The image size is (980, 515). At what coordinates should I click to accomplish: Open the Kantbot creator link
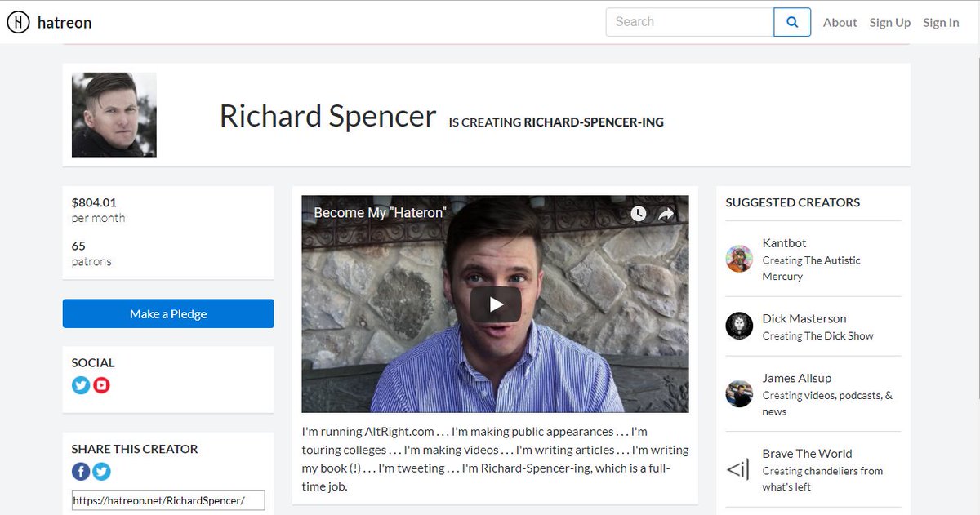(784, 242)
